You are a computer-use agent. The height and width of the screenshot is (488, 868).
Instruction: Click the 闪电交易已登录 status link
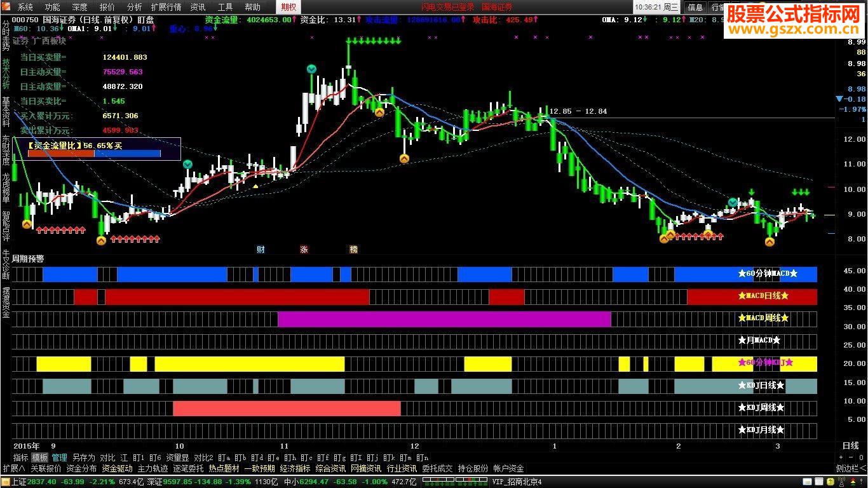tap(448, 7)
